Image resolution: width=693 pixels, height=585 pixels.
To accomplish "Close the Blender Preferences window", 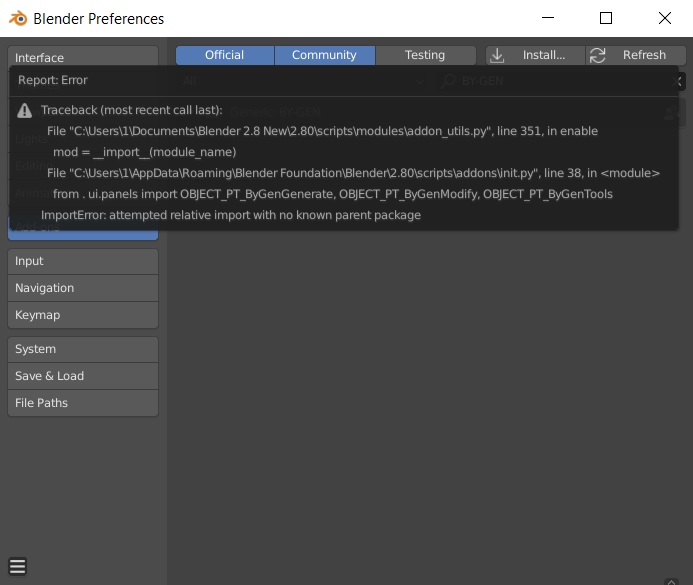I will pos(665,18).
